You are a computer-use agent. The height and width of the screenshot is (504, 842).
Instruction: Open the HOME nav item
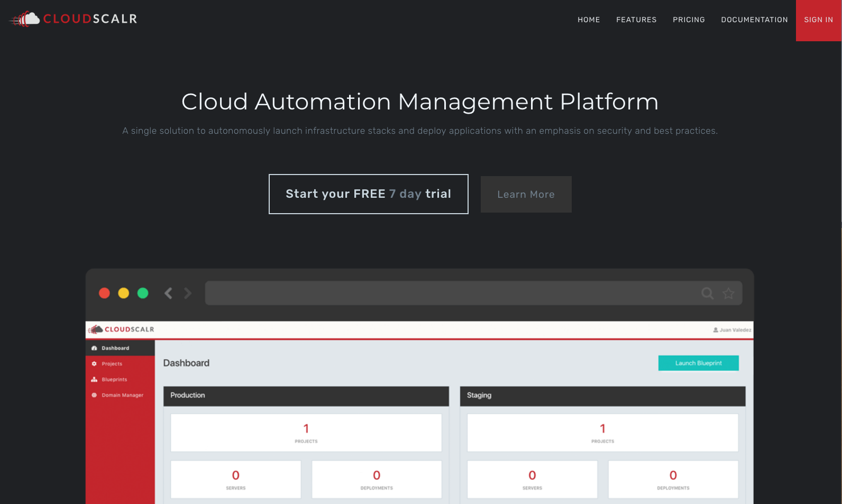pos(589,20)
